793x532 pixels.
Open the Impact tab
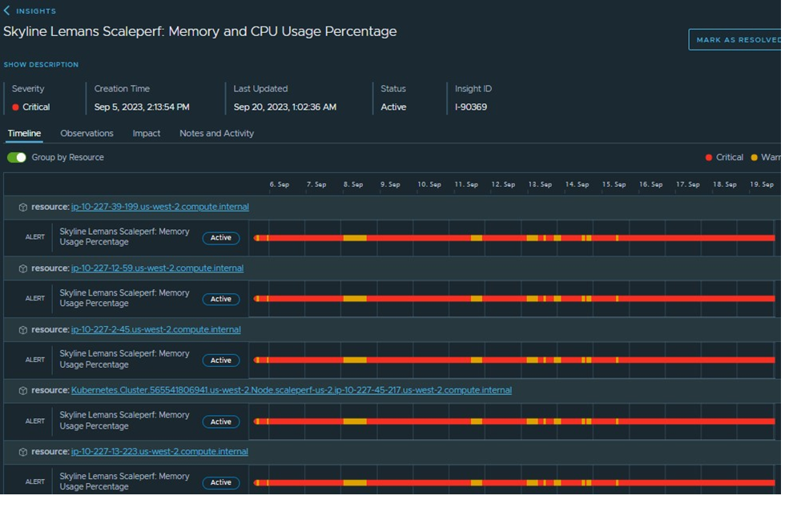pos(147,134)
